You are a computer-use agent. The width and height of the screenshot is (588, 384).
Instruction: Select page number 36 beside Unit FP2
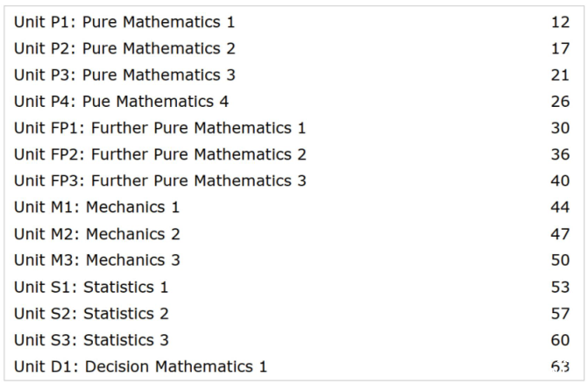point(560,154)
